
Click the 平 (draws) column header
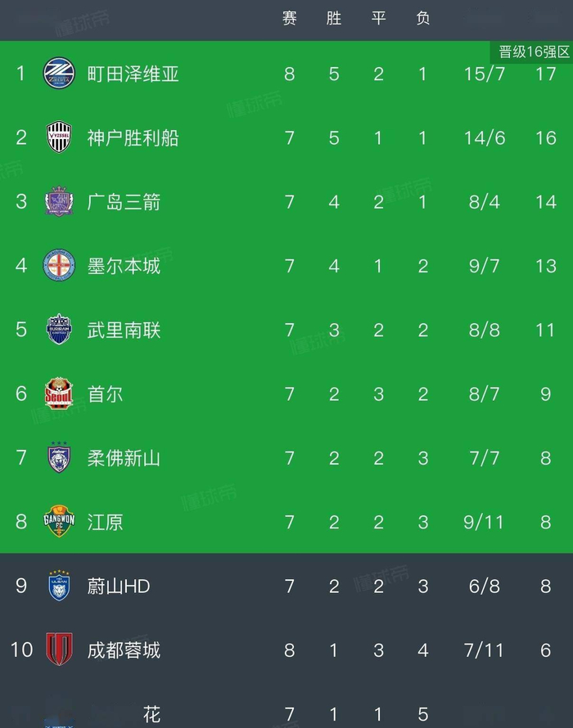click(378, 18)
